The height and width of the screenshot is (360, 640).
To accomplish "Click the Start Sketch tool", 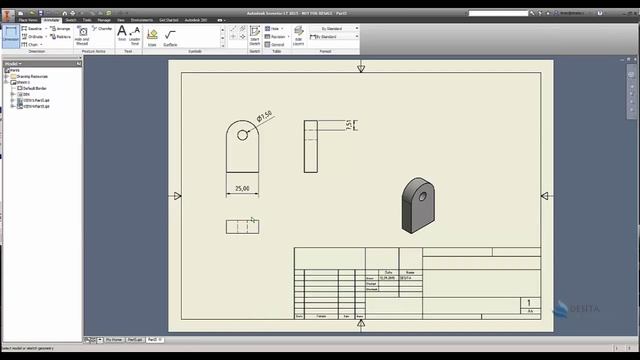I will coord(255,36).
